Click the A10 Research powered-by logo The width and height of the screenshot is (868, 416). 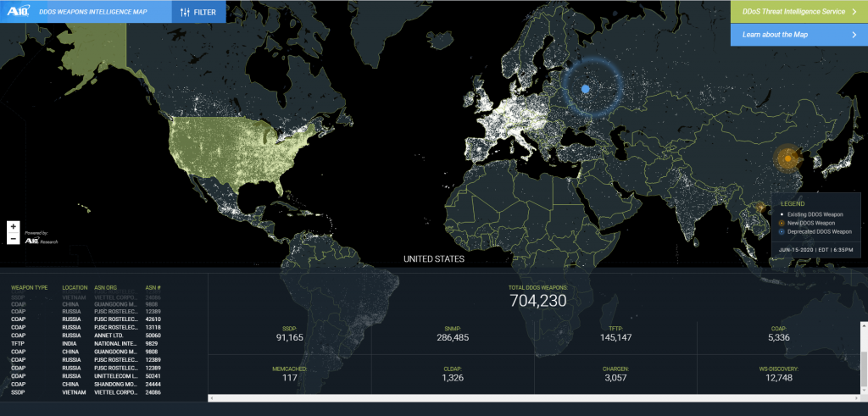[x=41, y=238]
